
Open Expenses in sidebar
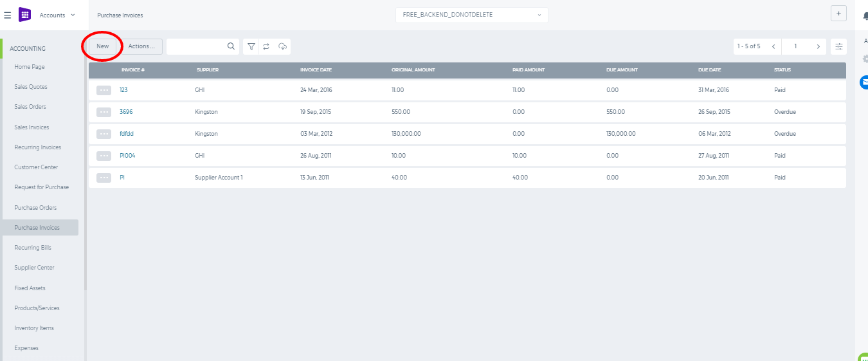tap(26, 348)
